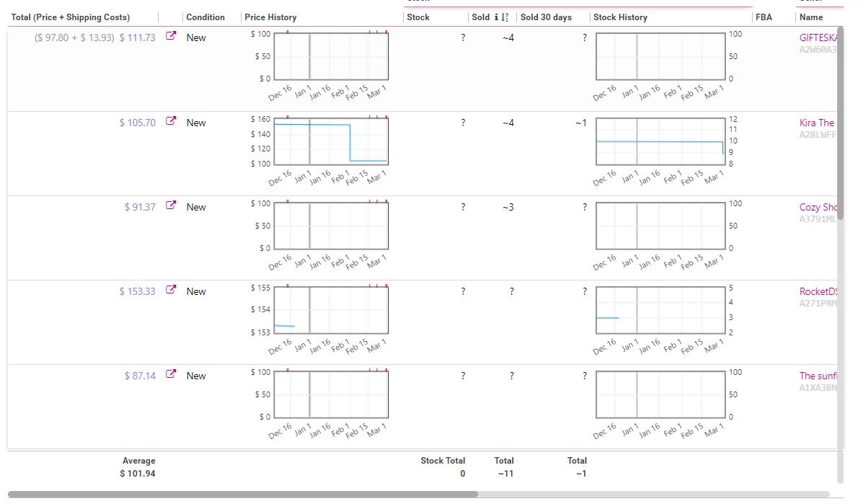Open the Kira The seller link
The height and width of the screenshot is (504, 866).
(x=817, y=123)
